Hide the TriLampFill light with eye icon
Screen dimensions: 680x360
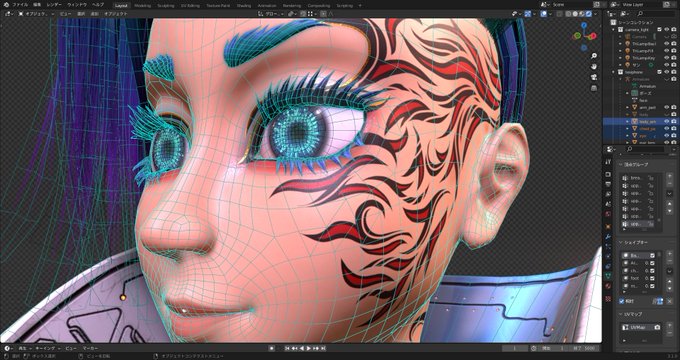tap(667, 51)
